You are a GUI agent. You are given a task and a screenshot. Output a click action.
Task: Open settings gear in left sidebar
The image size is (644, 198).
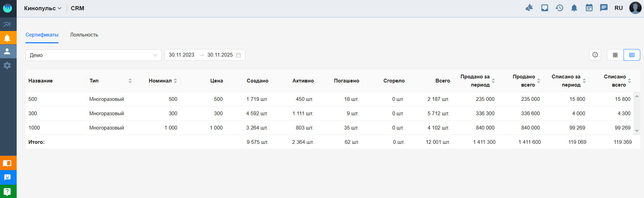click(7, 65)
